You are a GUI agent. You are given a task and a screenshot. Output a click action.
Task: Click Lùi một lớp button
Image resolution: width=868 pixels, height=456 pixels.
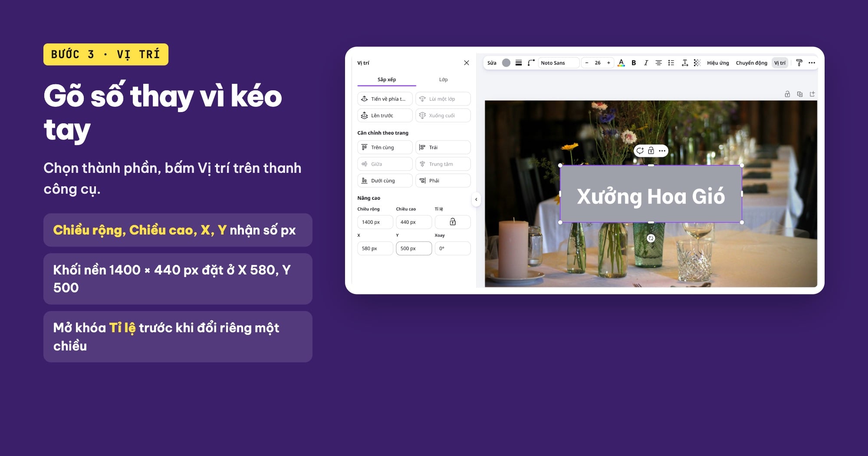pos(443,99)
